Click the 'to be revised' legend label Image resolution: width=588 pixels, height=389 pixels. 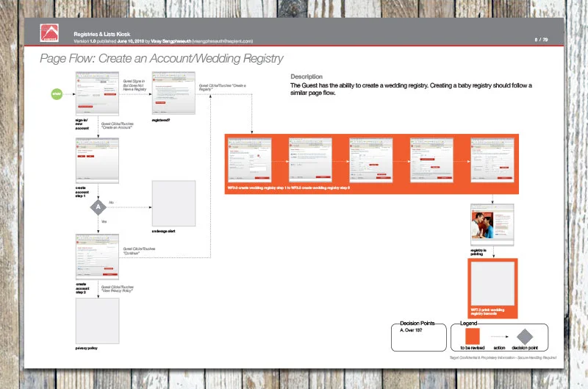[x=473, y=348]
